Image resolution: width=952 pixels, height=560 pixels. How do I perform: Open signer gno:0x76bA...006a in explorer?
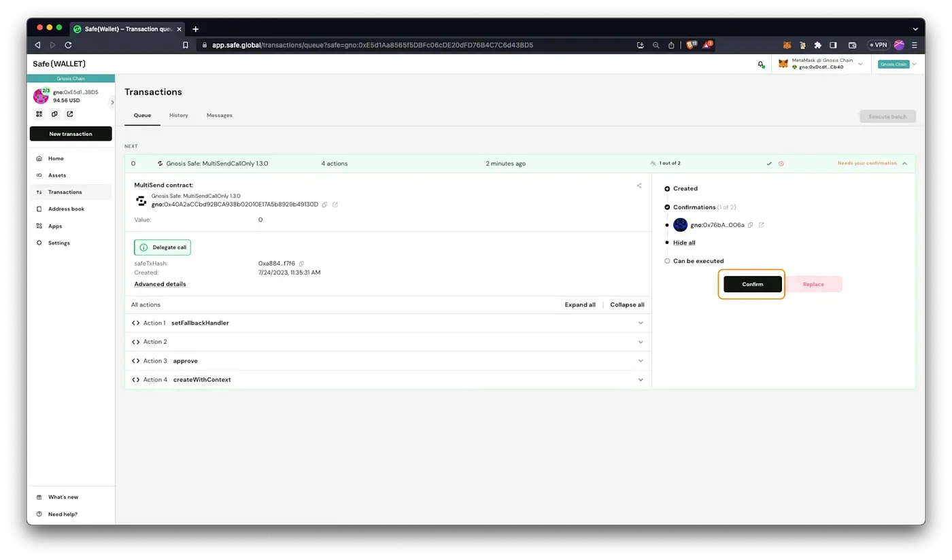761,225
